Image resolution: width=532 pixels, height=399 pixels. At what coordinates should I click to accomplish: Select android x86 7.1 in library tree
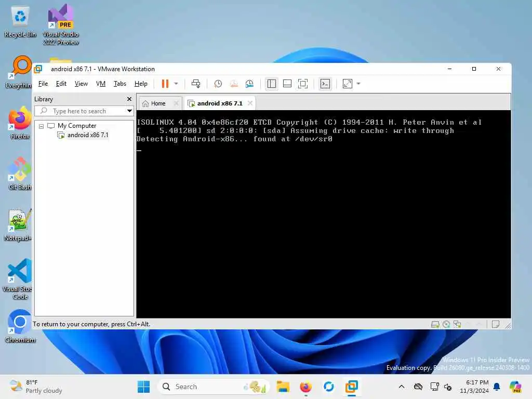coord(87,135)
